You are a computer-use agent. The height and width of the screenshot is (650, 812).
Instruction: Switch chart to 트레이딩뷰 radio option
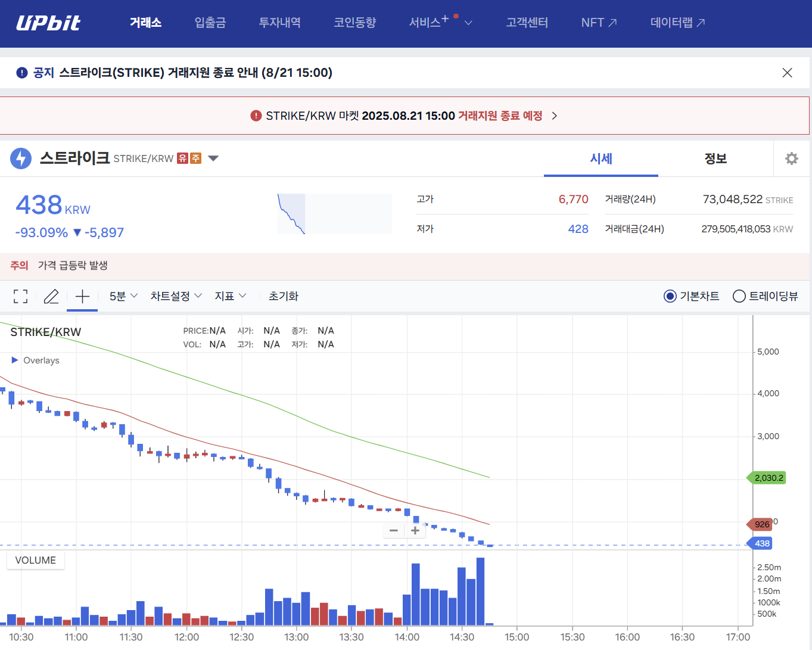739,296
